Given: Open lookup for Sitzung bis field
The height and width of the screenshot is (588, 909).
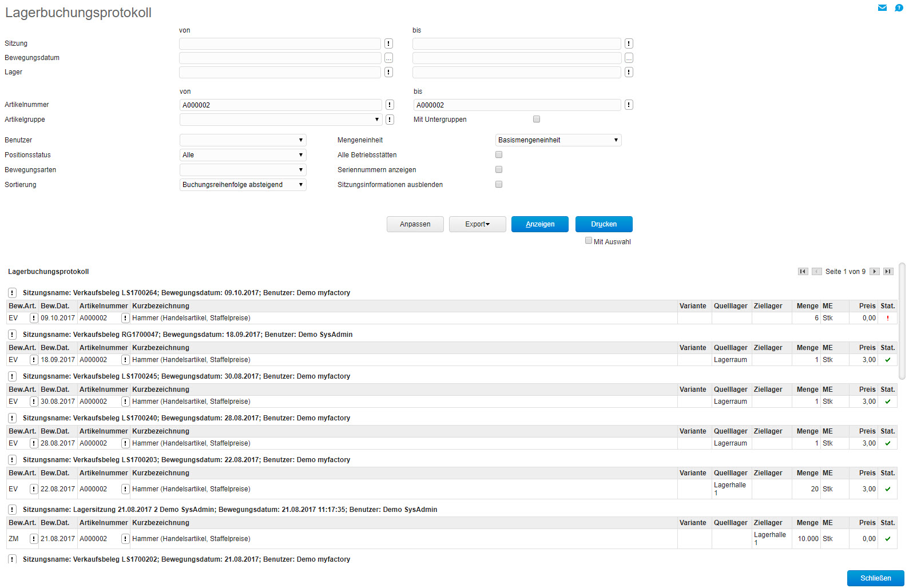Looking at the screenshot, I should point(629,43).
